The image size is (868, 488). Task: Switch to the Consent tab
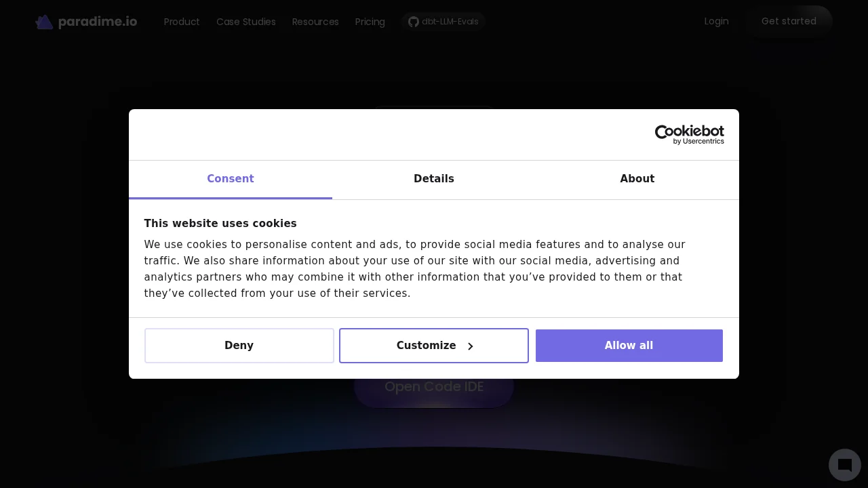[x=231, y=179]
